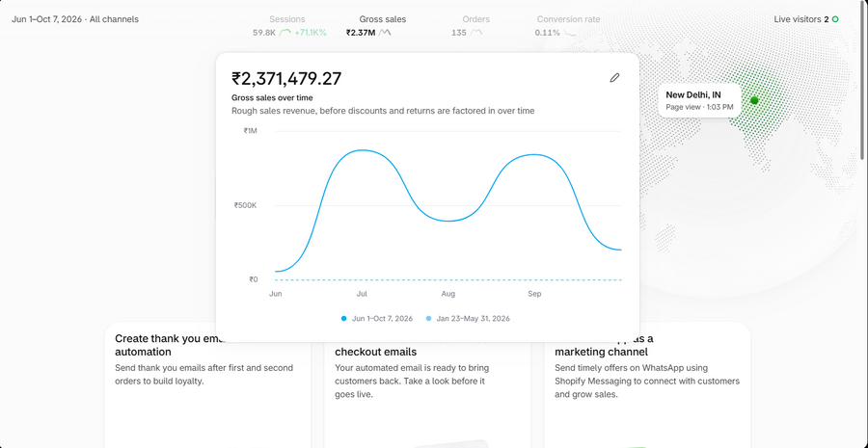Click the Sessions sparkline trend icon

click(x=285, y=33)
